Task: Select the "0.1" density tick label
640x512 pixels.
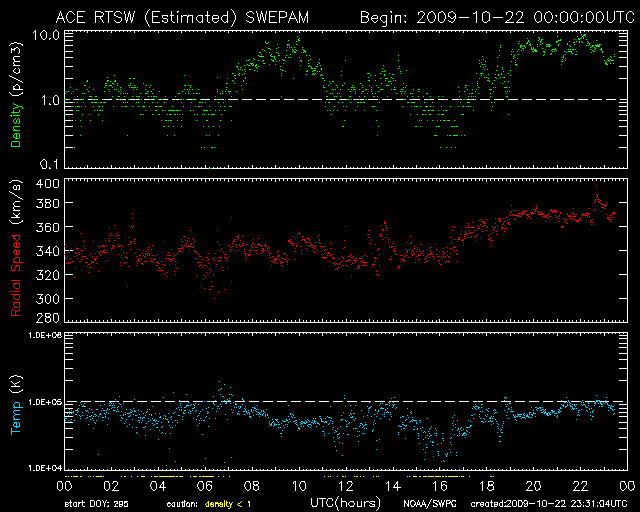Action: click(49, 164)
